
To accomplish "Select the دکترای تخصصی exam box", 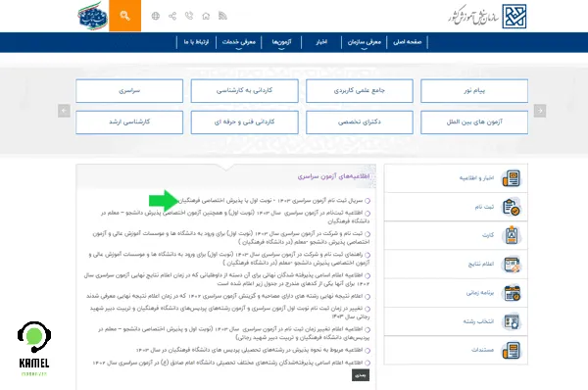I will 360,122.
